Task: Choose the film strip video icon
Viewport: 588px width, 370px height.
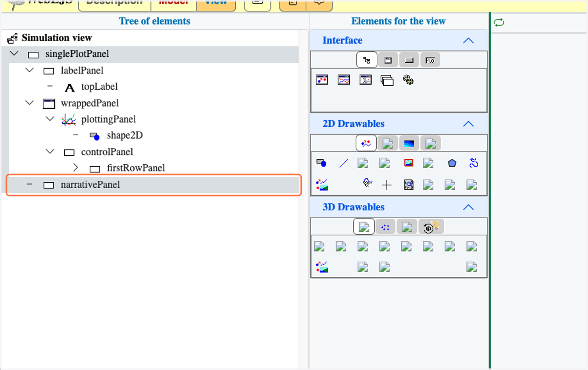Action: click(409, 185)
